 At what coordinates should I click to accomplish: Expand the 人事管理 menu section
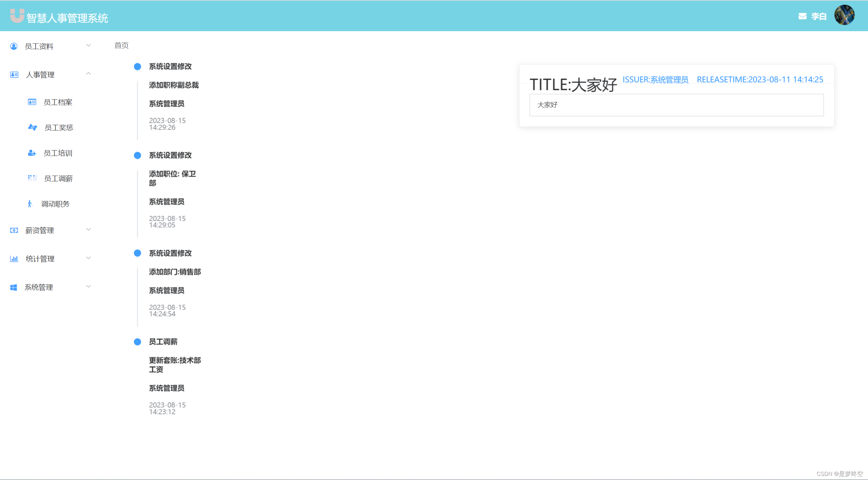[50, 75]
